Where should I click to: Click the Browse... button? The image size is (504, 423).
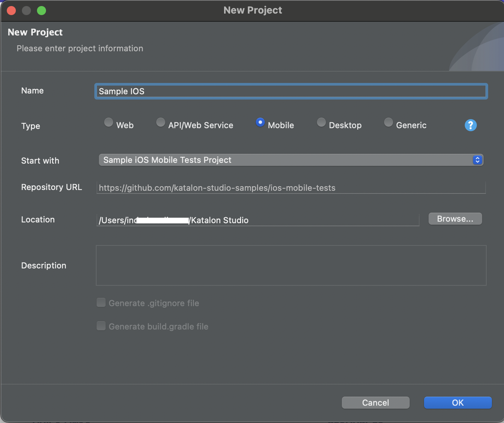click(x=455, y=219)
